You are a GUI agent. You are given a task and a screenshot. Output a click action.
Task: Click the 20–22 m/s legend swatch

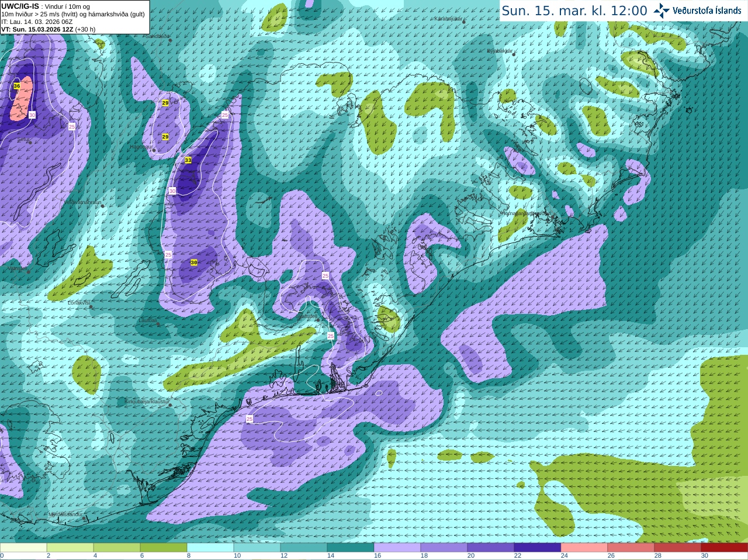tap(491, 548)
